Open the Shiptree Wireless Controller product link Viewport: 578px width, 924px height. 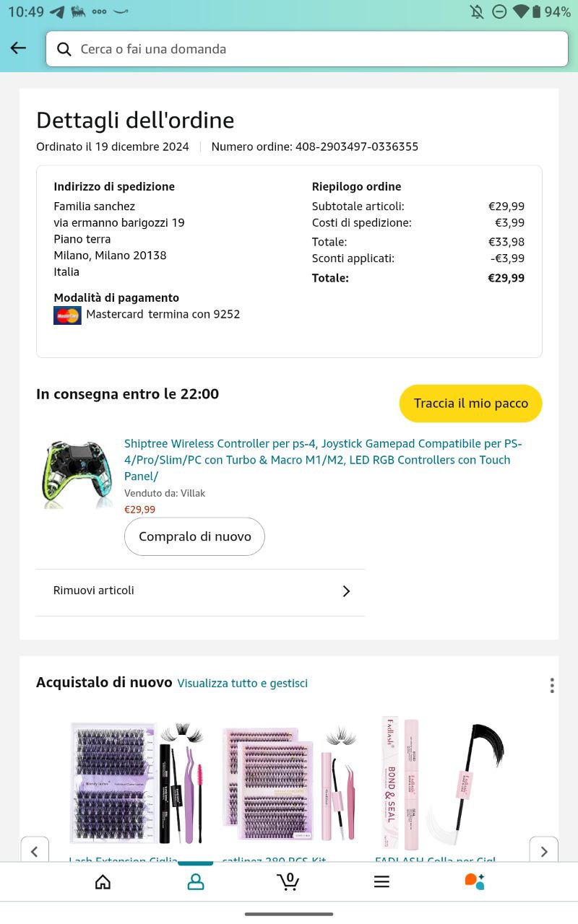(322, 460)
